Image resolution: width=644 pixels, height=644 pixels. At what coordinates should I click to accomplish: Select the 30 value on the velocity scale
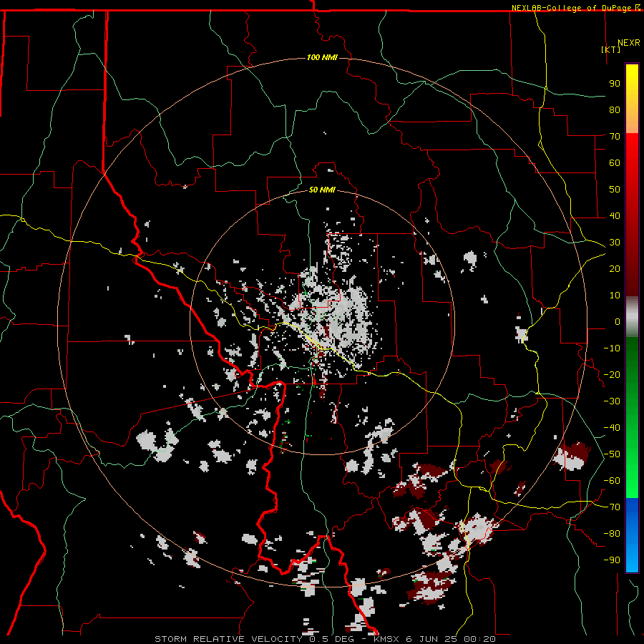[615, 243]
